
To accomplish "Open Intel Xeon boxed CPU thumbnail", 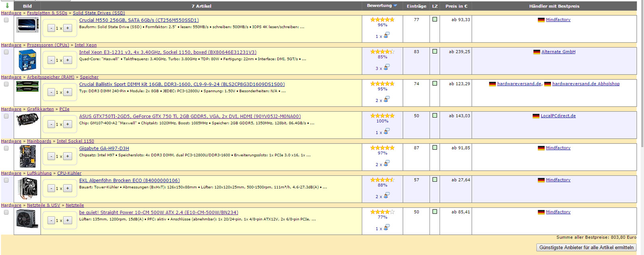I will pyautogui.click(x=27, y=60).
